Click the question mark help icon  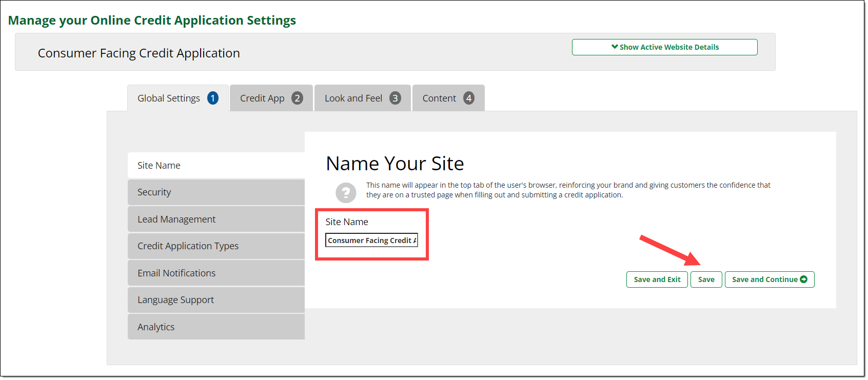click(346, 193)
